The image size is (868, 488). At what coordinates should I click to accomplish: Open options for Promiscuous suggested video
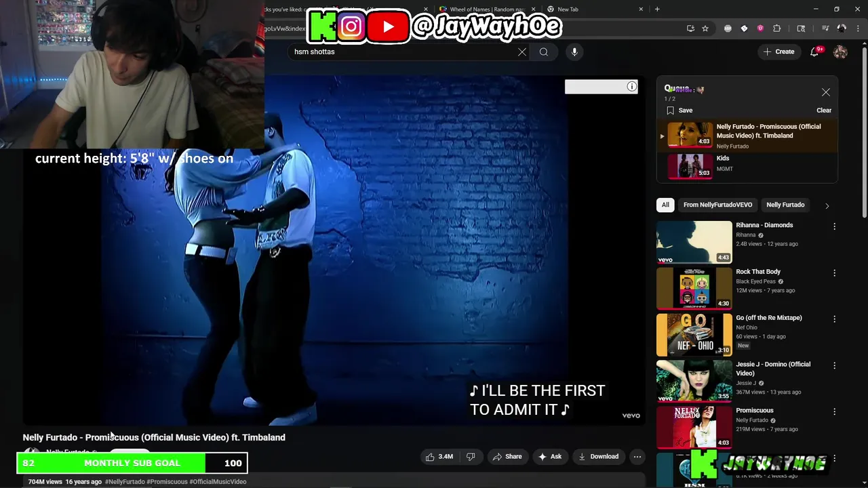coord(834,411)
